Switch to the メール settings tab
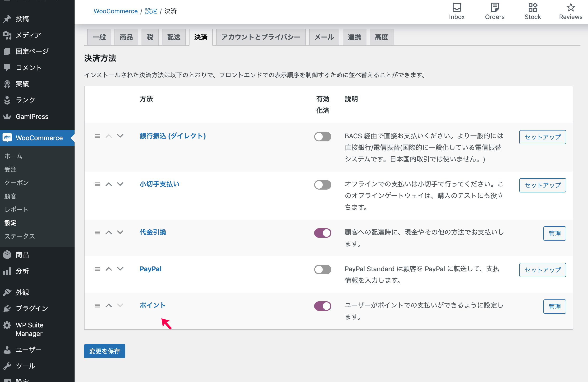The width and height of the screenshot is (588, 382). [x=324, y=37]
